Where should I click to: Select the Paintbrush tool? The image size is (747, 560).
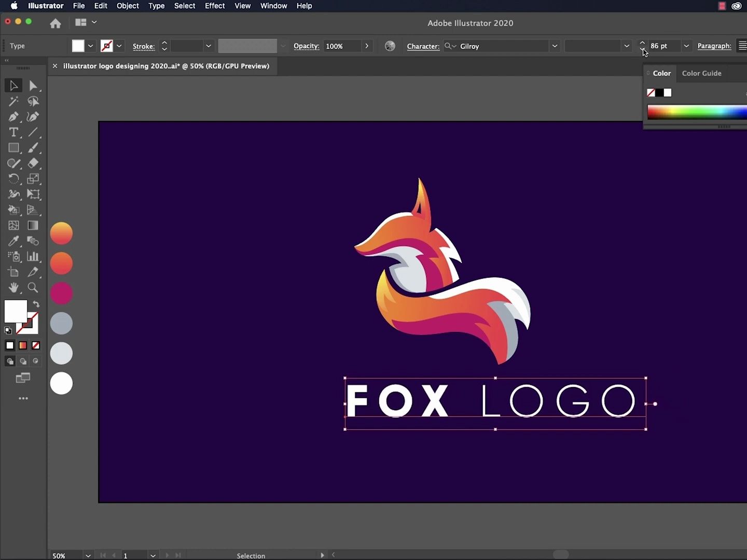coord(33,148)
